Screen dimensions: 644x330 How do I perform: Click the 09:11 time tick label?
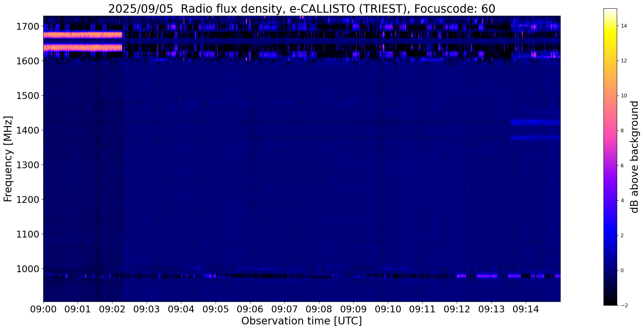coord(423,309)
